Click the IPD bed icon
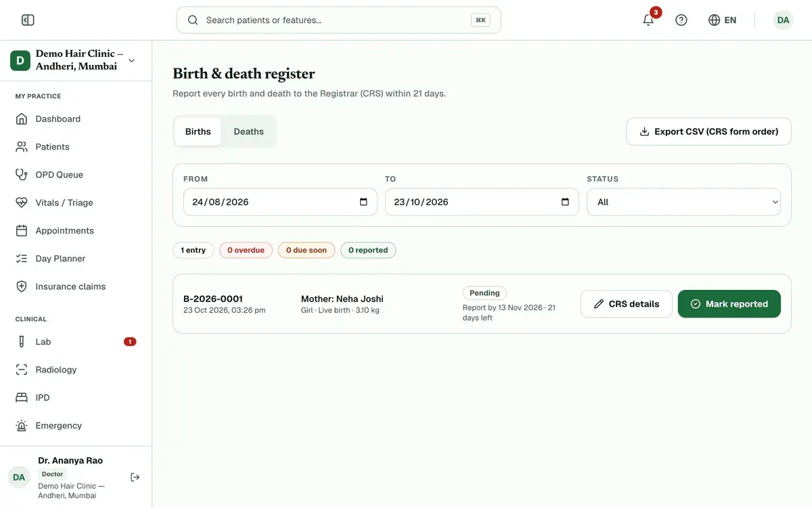Image resolution: width=812 pixels, height=508 pixels. (x=22, y=398)
